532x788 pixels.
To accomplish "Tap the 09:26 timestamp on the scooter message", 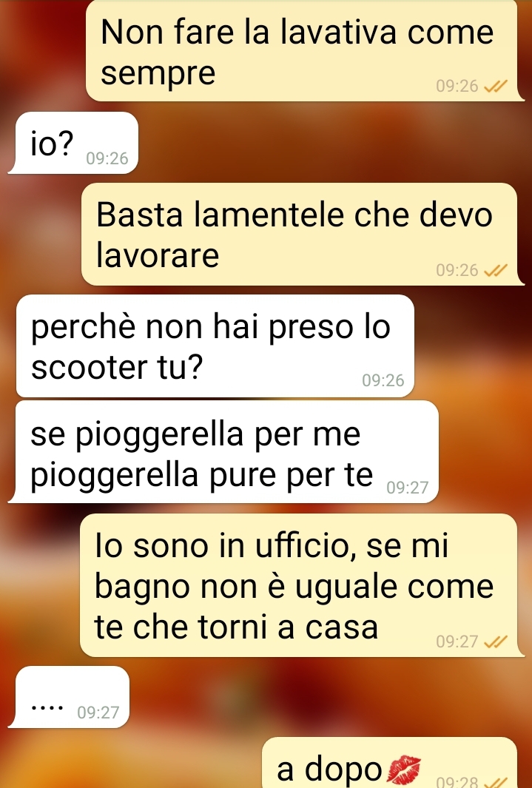I will 383,380.
